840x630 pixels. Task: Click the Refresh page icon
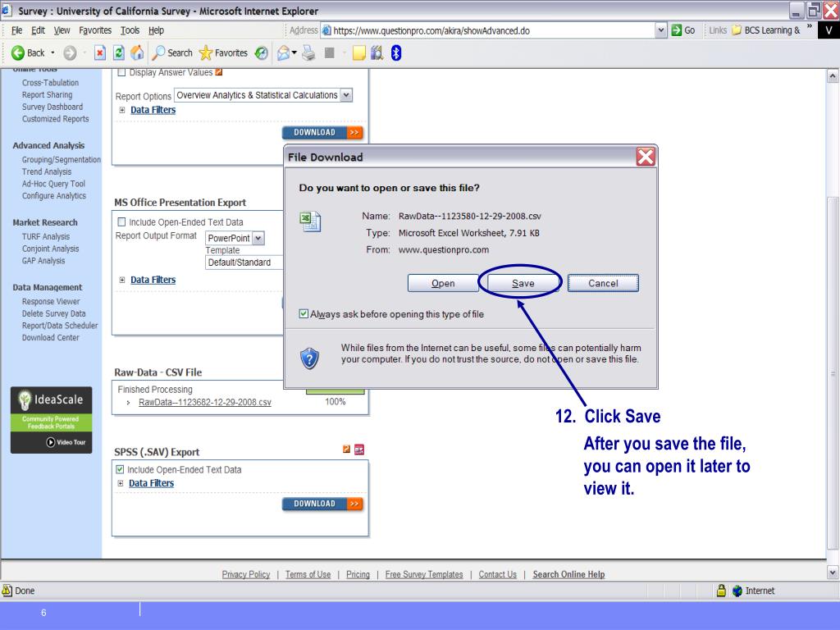[x=118, y=52]
